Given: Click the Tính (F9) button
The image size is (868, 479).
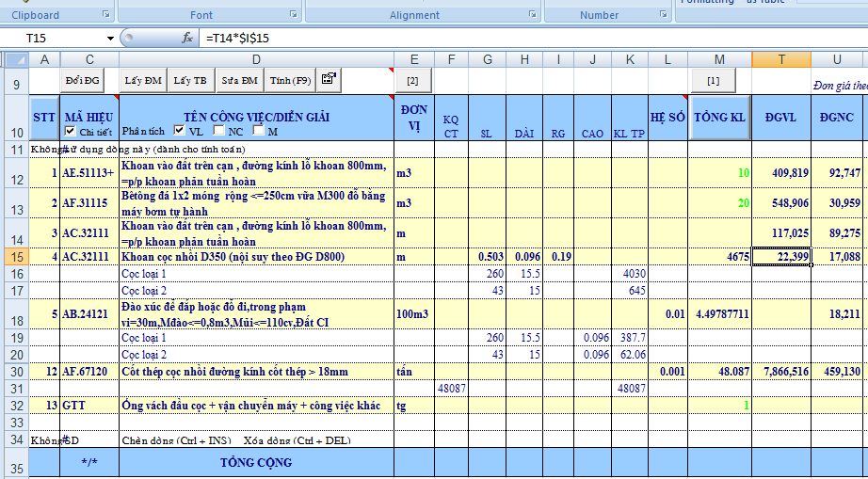Looking at the screenshot, I should coord(290,80).
